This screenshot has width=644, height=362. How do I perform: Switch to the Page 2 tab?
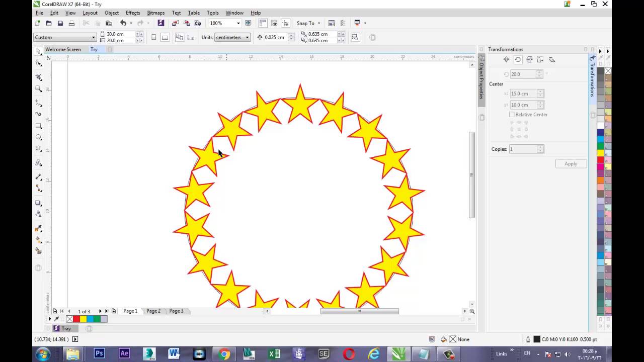pos(153,311)
